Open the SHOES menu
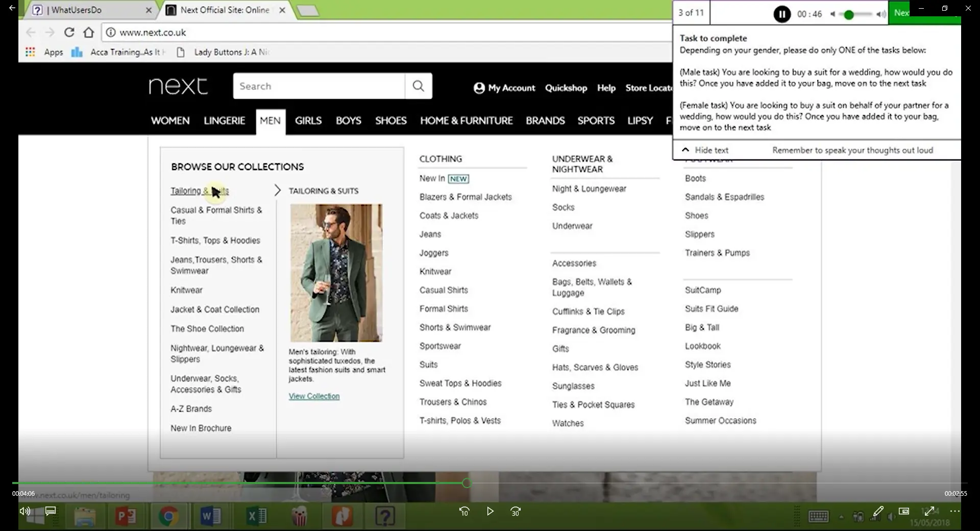The image size is (980, 531). pos(391,121)
